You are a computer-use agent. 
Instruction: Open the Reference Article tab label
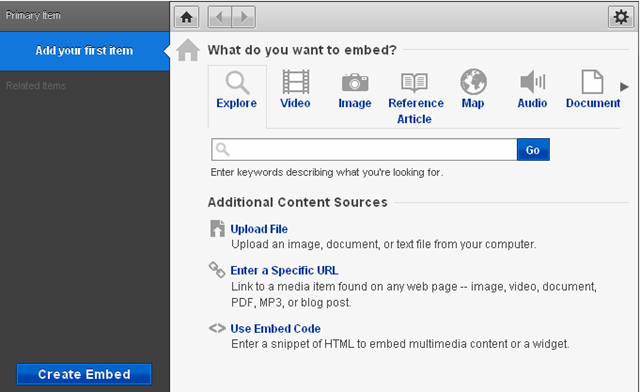(416, 111)
